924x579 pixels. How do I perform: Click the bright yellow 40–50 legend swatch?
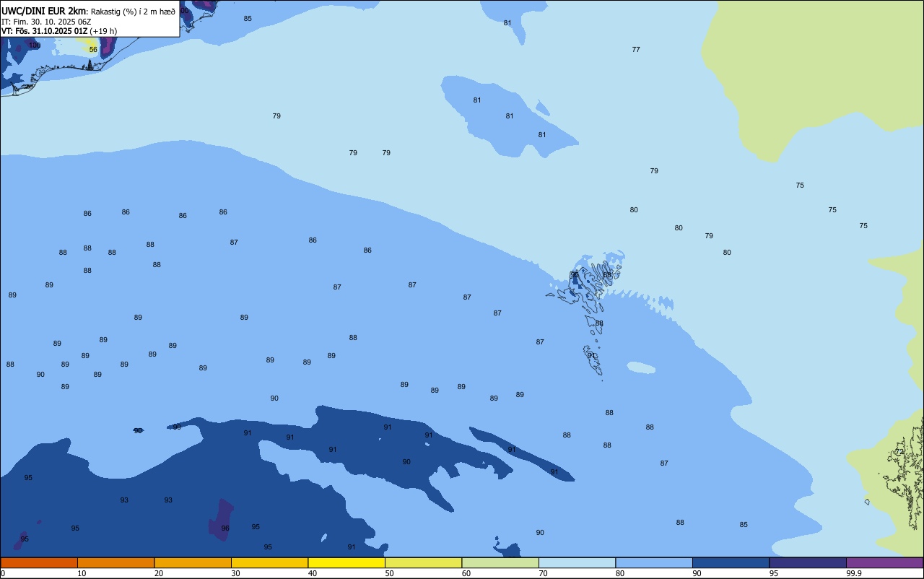coord(346,562)
